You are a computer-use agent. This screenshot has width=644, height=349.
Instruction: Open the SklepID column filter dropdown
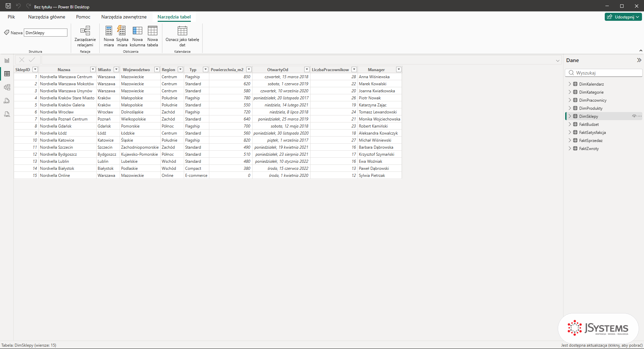[x=35, y=69]
